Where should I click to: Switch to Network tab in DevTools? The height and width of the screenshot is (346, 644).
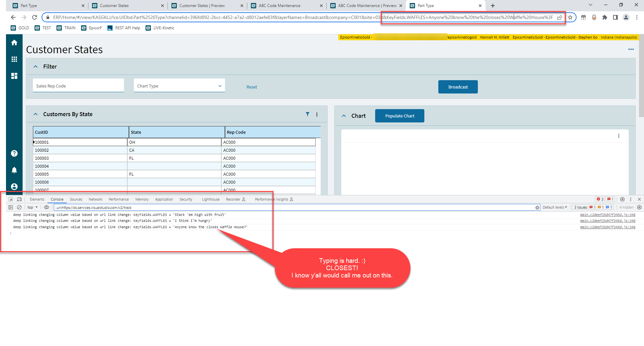click(96, 199)
